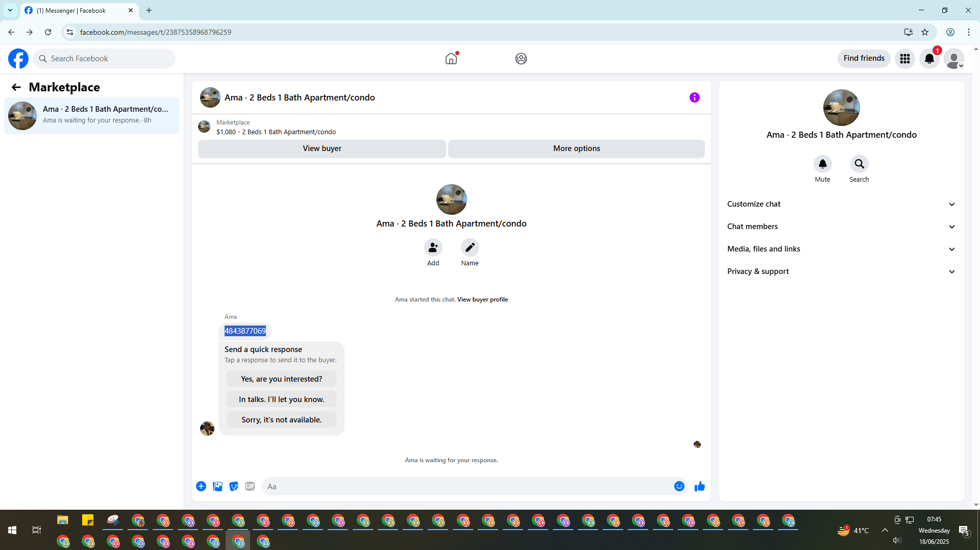
Task: View site information icon in address bar
Action: pos(70,32)
